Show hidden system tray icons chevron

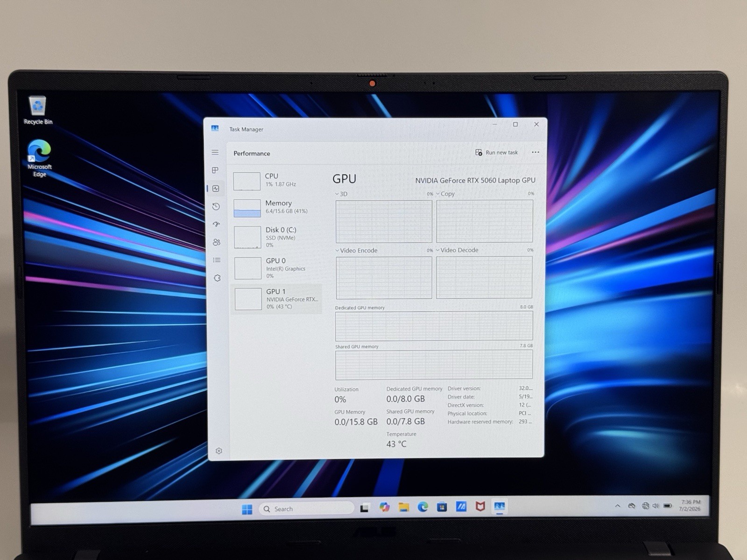[x=618, y=506]
